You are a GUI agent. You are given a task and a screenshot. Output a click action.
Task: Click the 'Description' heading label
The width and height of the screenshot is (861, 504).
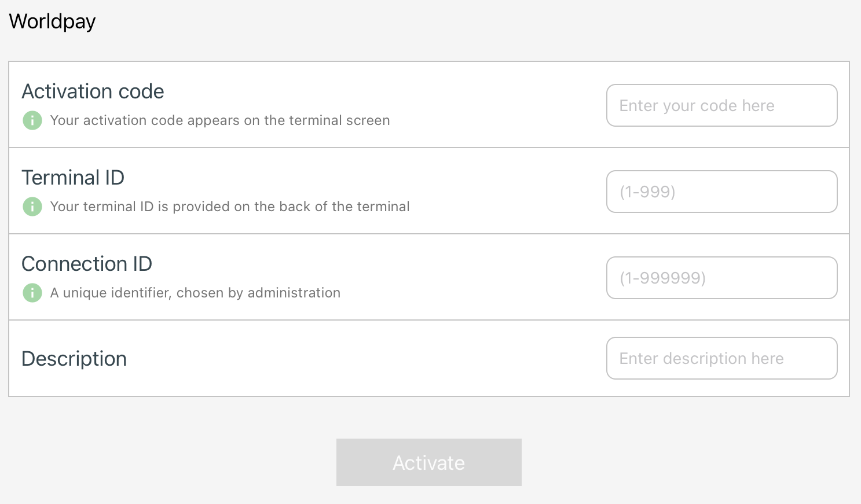pyautogui.click(x=74, y=359)
